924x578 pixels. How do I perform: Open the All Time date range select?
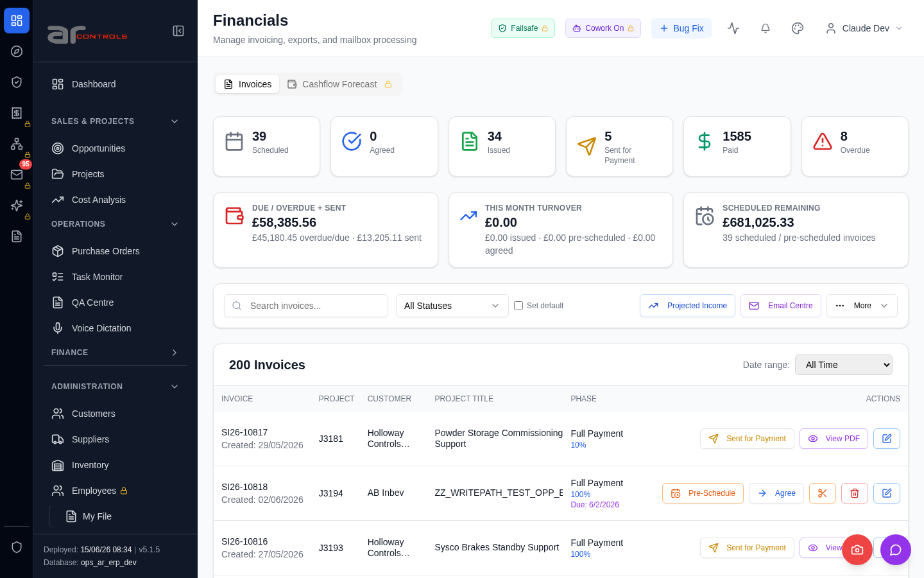pyautogui.click(x=844, y=365)
